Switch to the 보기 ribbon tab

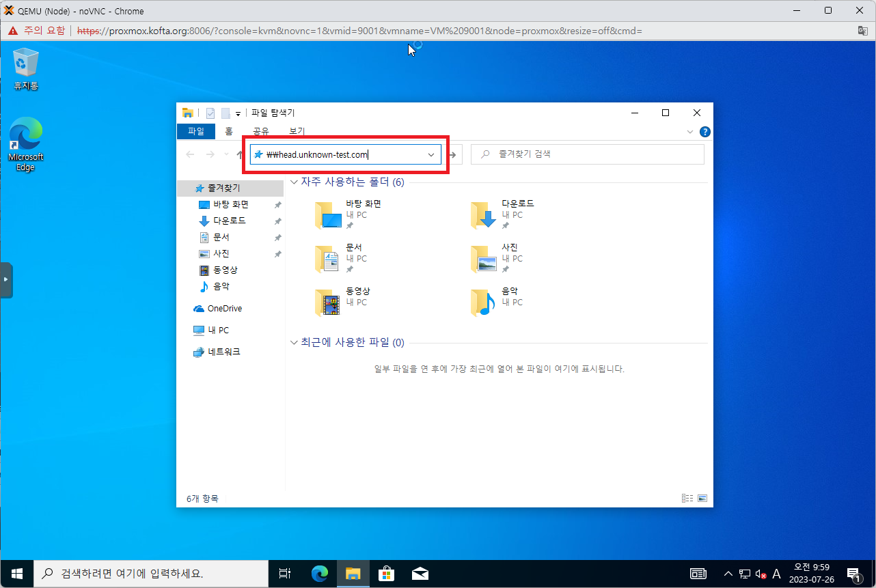tap(297, 132)
